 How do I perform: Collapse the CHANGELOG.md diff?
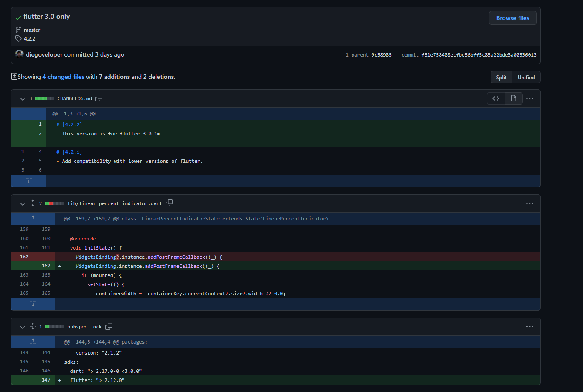[x=23, y=99]
